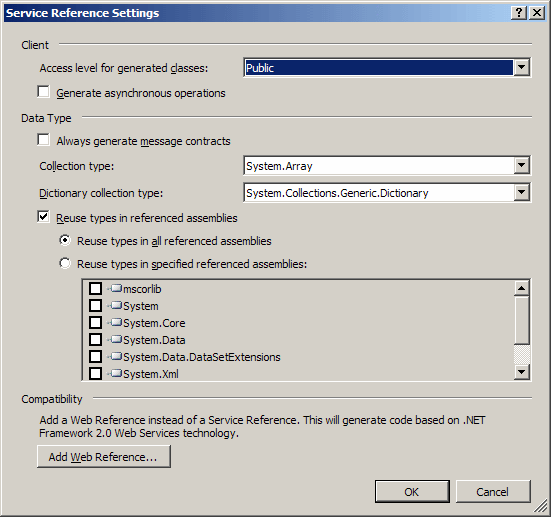The height and width of the screenshot is (517, 551).
Task: Click the assembly list scroll down arrow
Action: click(521, 372)
